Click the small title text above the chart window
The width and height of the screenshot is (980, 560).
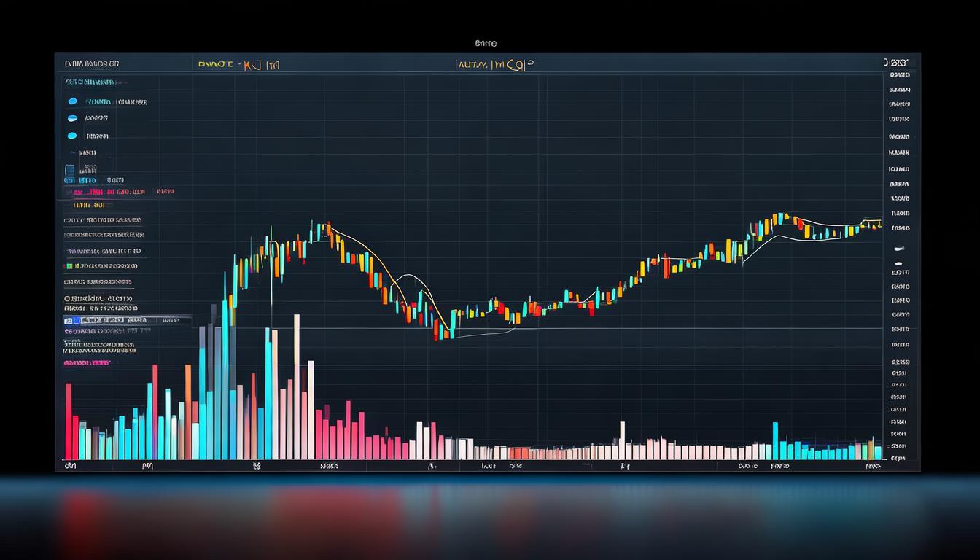[485, 44]
